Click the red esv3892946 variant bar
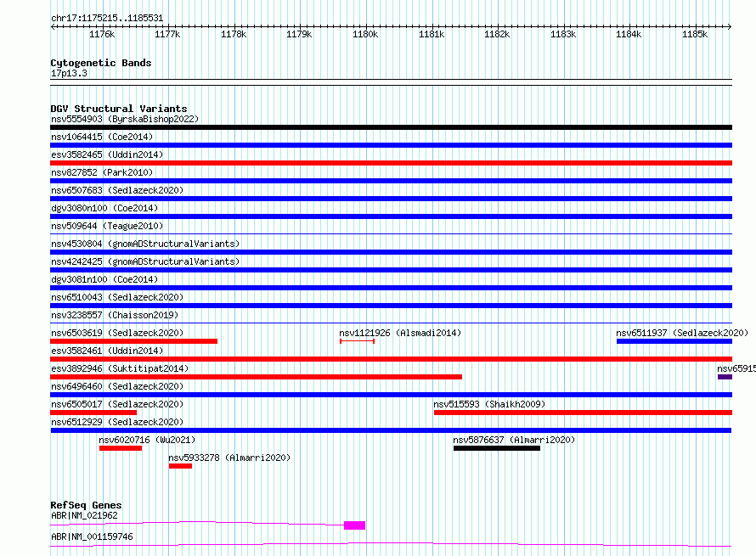The width and height of the screenshot is (756, 556). click(256, 377)
